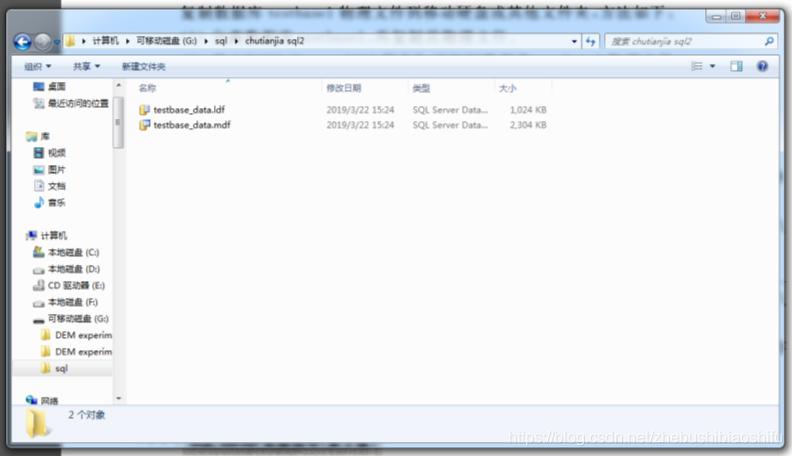This screenshot has width=792, height=456.
Task: Select 库 in the navigation pane
Action: coord(45,136)
